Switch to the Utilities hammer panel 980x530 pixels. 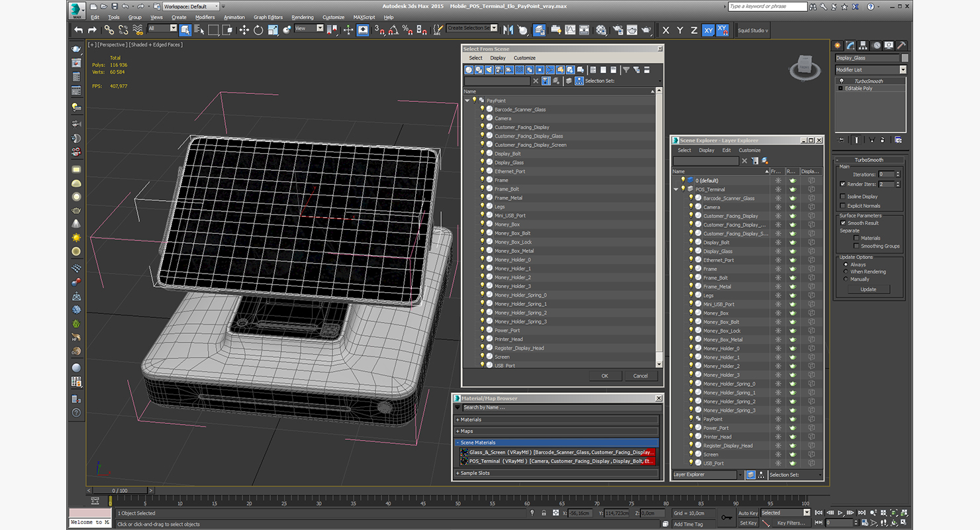tap(901, 46)
